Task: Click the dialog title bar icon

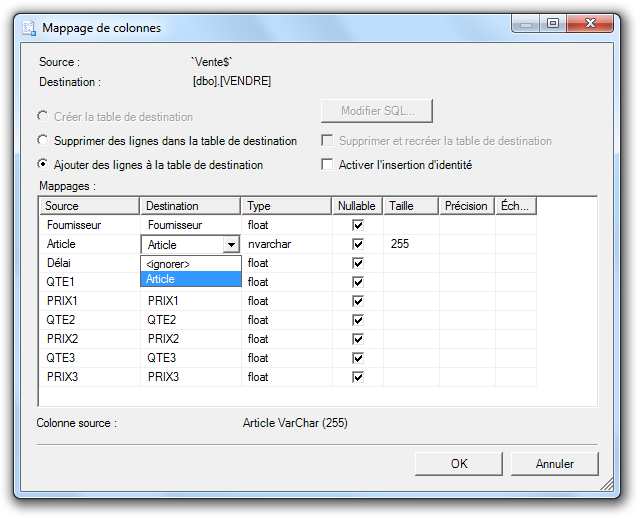Action: pyautogui.click(x=29, y=28)
